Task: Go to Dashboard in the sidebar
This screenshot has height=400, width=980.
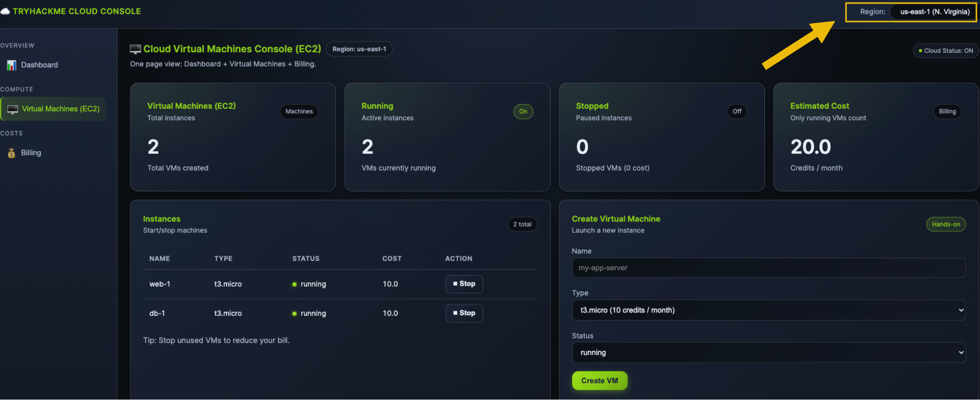Action: tap(40, 65)
